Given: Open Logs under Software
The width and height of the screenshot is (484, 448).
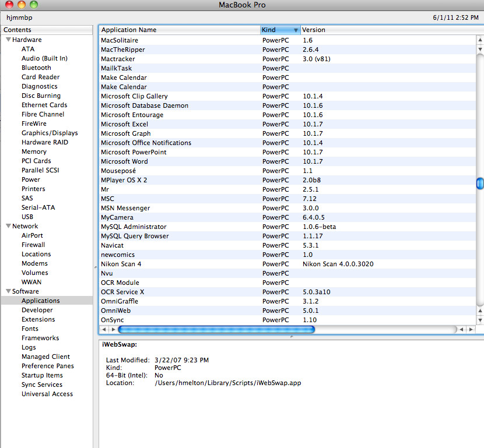Looking at the screenshot, I should (29, 347).
